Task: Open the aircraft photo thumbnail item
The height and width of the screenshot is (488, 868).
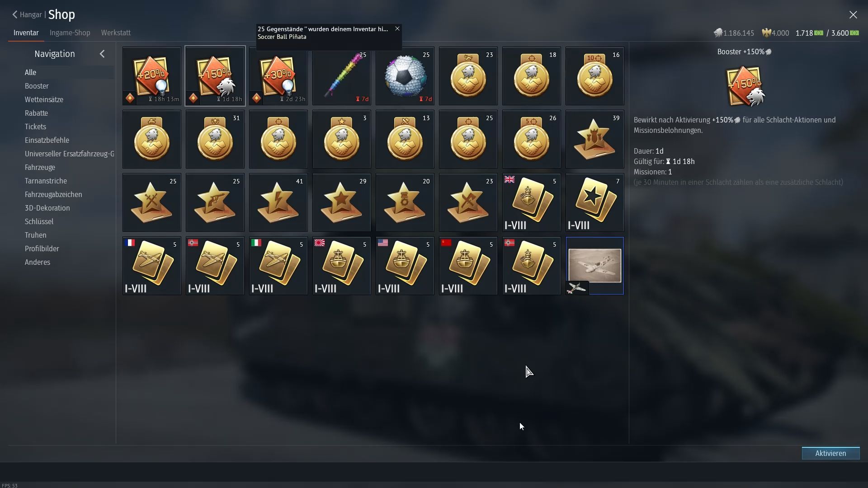Action: [x=594, y=266]
